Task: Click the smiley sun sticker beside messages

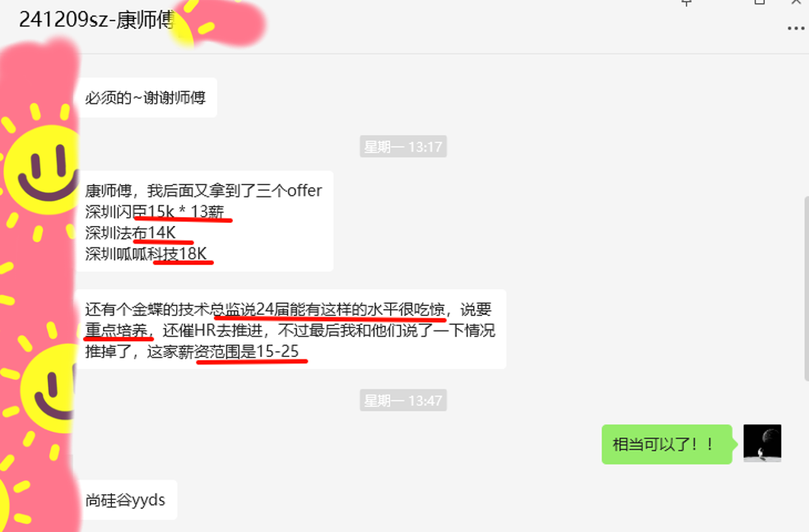Action: click(44, 170)
